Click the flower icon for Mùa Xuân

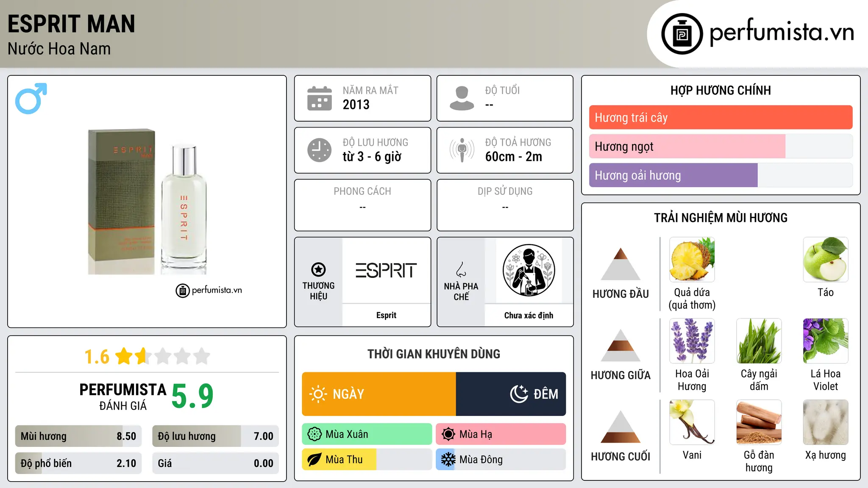[314, 434]
